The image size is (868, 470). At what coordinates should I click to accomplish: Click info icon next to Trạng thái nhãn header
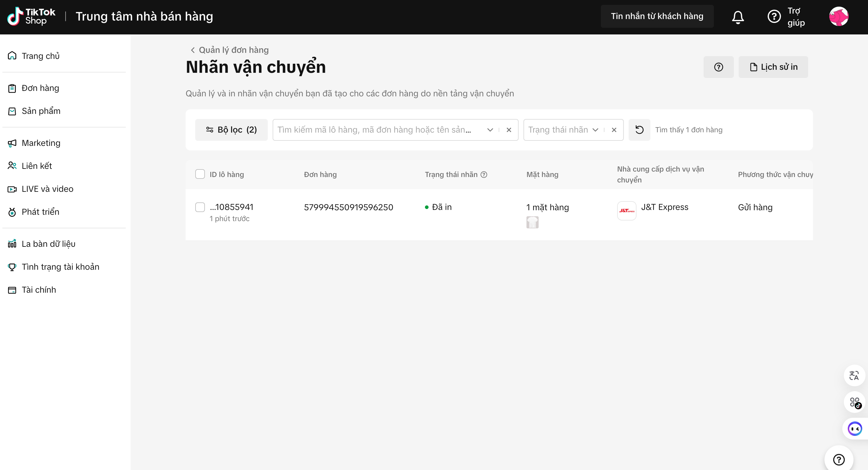pyautogui.click(x=484, y=174)
